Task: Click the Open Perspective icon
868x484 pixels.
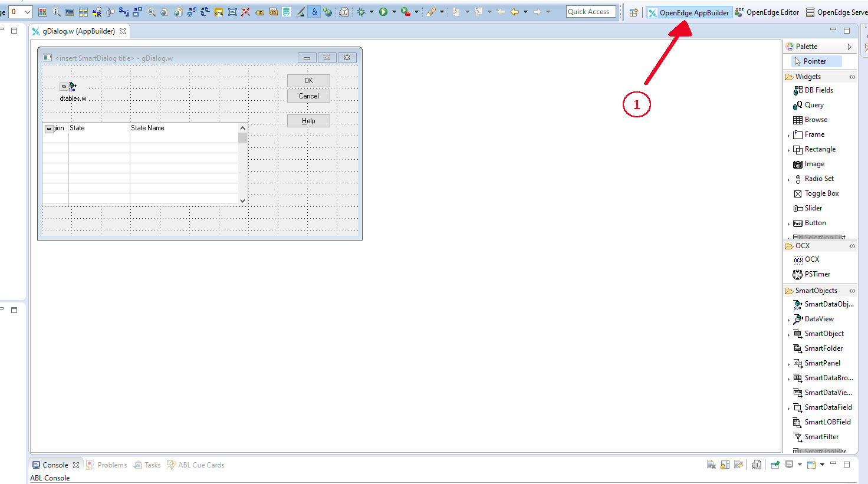Action: pos(633,12)
